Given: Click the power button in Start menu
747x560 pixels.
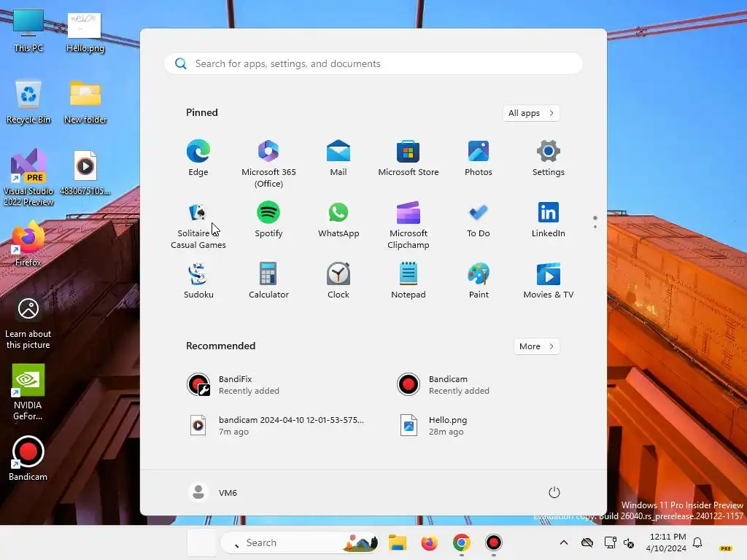Looking at the screenshot, I should click(554, 492).
